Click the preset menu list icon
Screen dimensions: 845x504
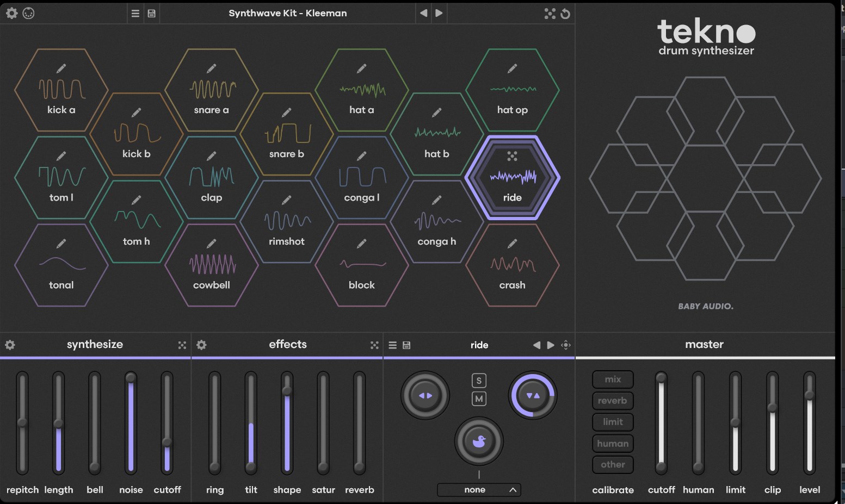135,14
